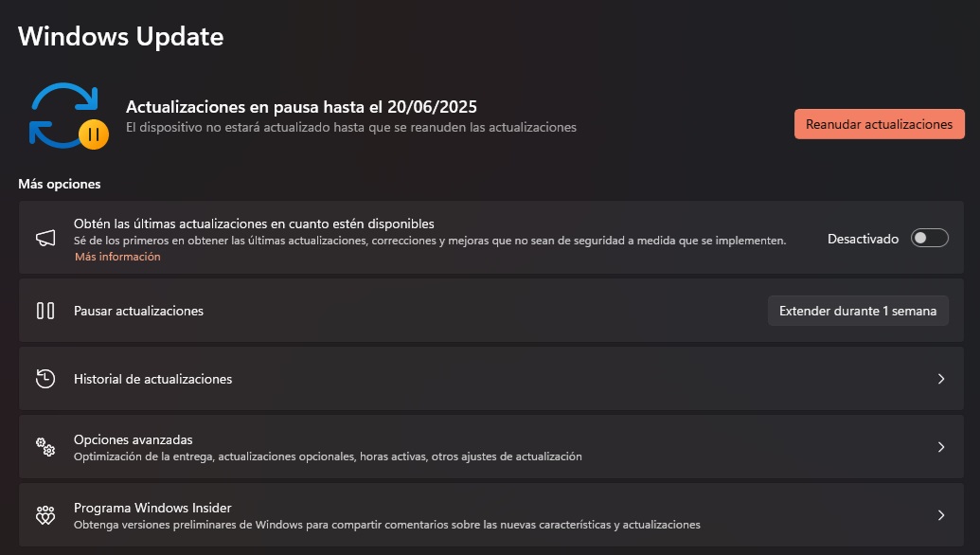The width and height of the screenshot is (980, 555).
Task: Click the Windows Update paused sync icon
Action: [x=68, y=116]
